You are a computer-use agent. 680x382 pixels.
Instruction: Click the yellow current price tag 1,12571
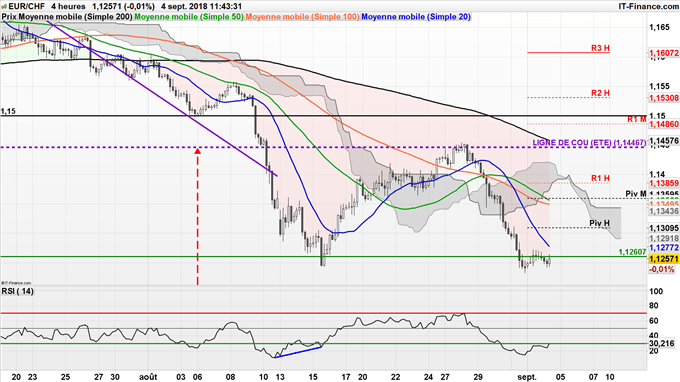(x=664, y=259)
